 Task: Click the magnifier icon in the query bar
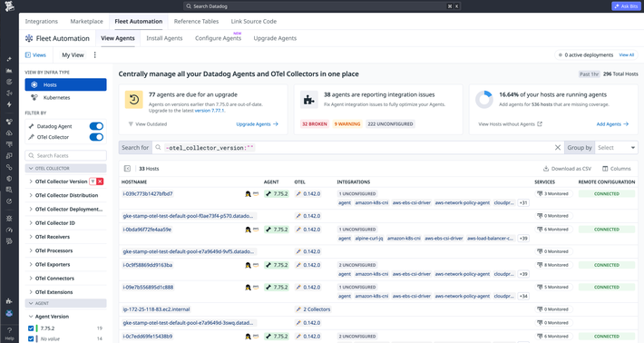(x=158, y=148)
